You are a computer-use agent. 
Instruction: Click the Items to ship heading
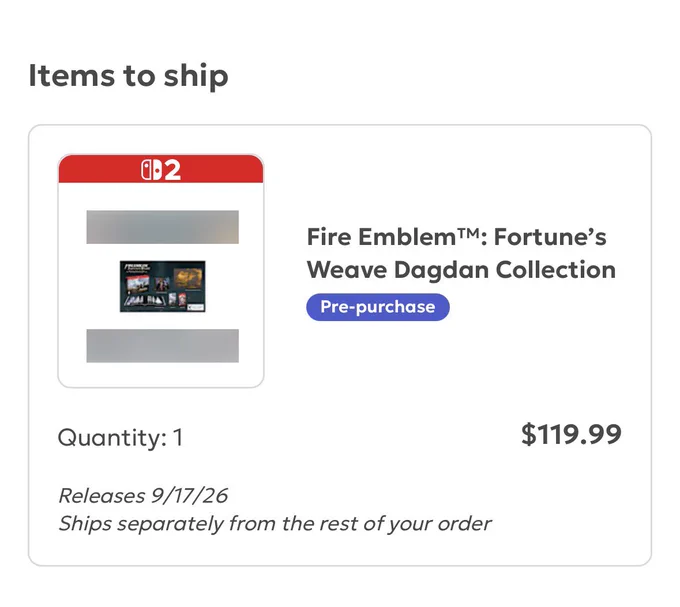[x=128, y=76]
